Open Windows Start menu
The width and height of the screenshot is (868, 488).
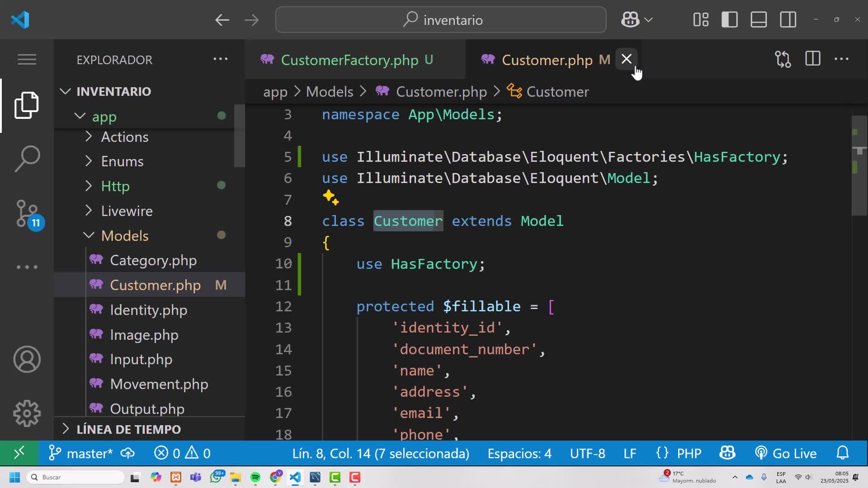[15, 477]
